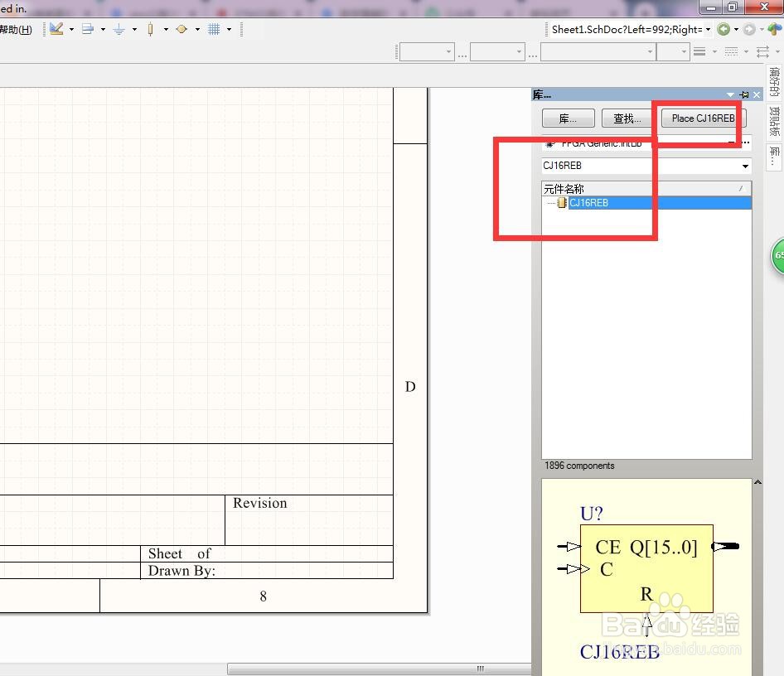Image resolution: width=784 pixels, height=676 pixels.
Task: Open the Help (帮助) menu
Action: pos(16,30)
